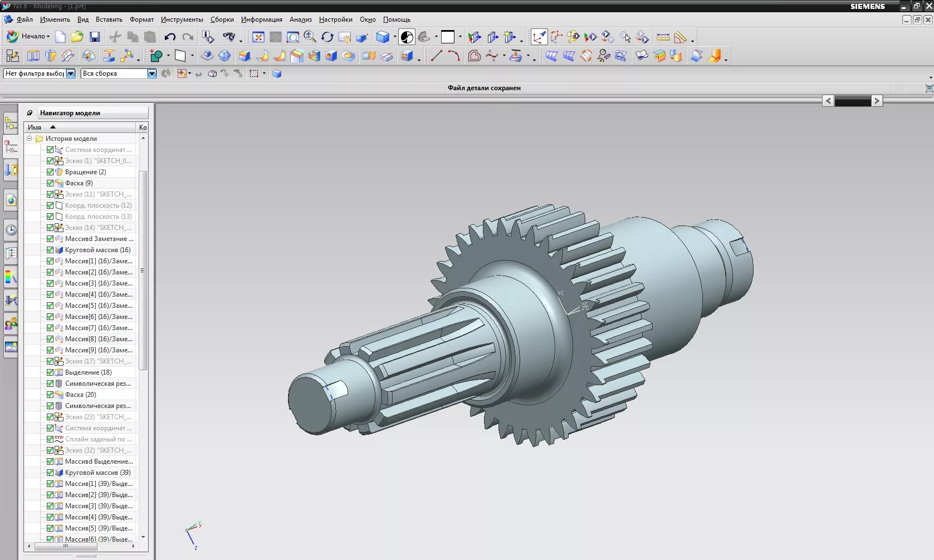Viewport: 934px width, 560px height.
Task: Click the navigator vertical scrollbar thumb
Action: 143,270
